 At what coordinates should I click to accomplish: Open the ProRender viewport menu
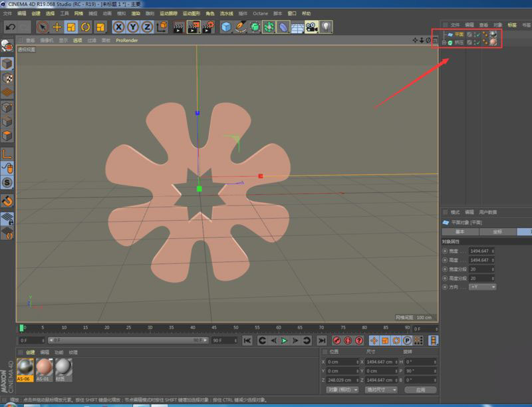[x=127, y=40]
